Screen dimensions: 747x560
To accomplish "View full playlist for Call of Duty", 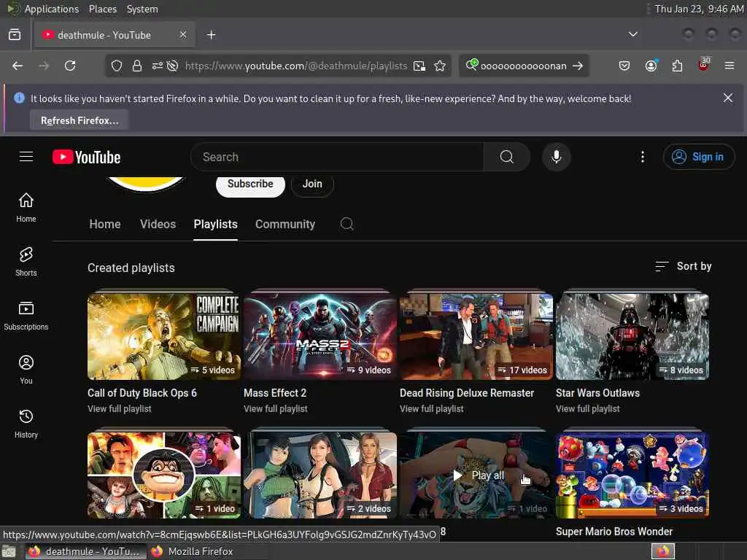I will pyautogui.click(x=119, y=408).
